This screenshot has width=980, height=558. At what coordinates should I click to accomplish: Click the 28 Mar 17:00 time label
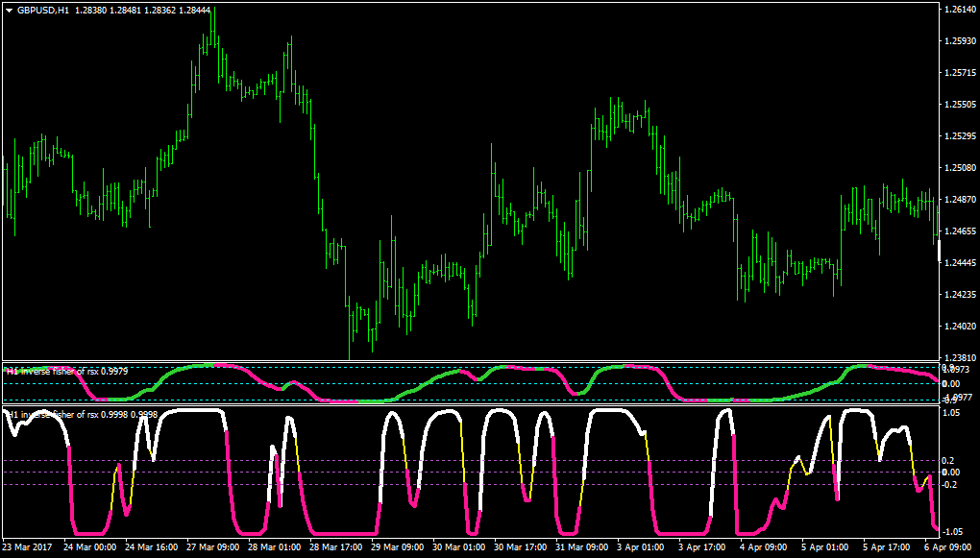pyautogui.click(x=336, y=546)
